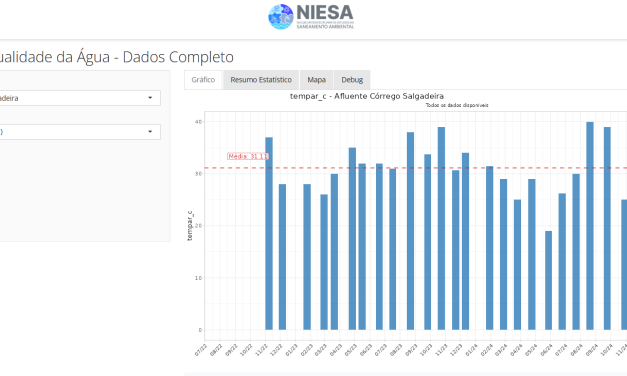
Task: Click the x-axis tick label 01/24
Action: click(x=472, y=350)
